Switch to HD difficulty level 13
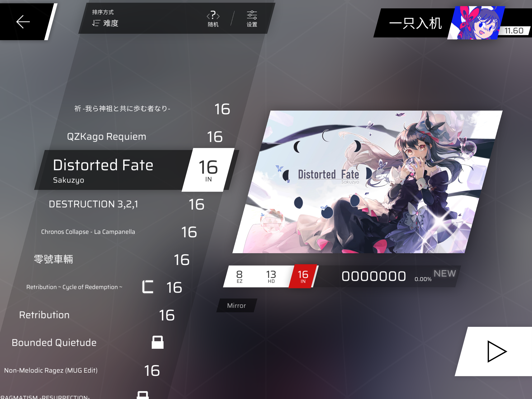Screen dimensions: 532x399 pyautogui.click(x=271, y=276)
